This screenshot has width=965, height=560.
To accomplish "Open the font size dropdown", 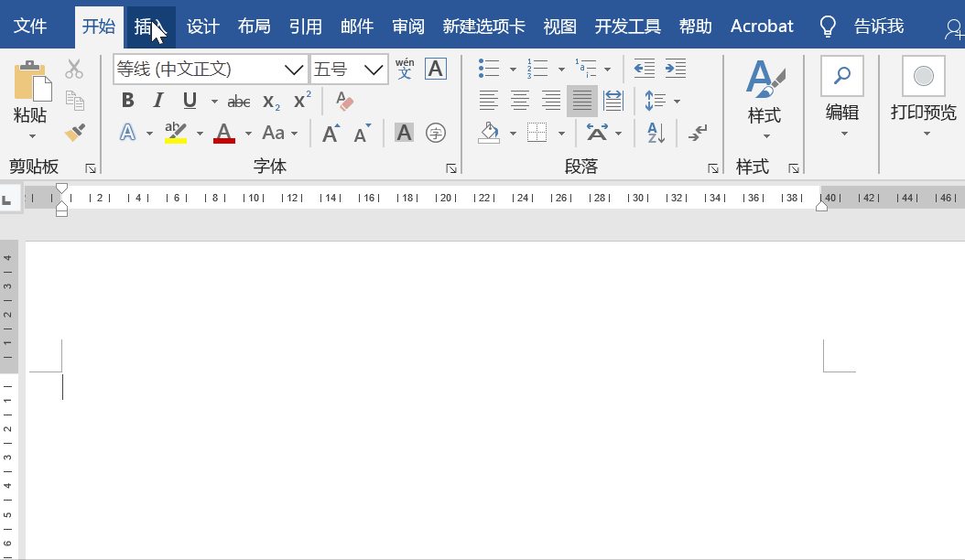I will coord(373,69).
